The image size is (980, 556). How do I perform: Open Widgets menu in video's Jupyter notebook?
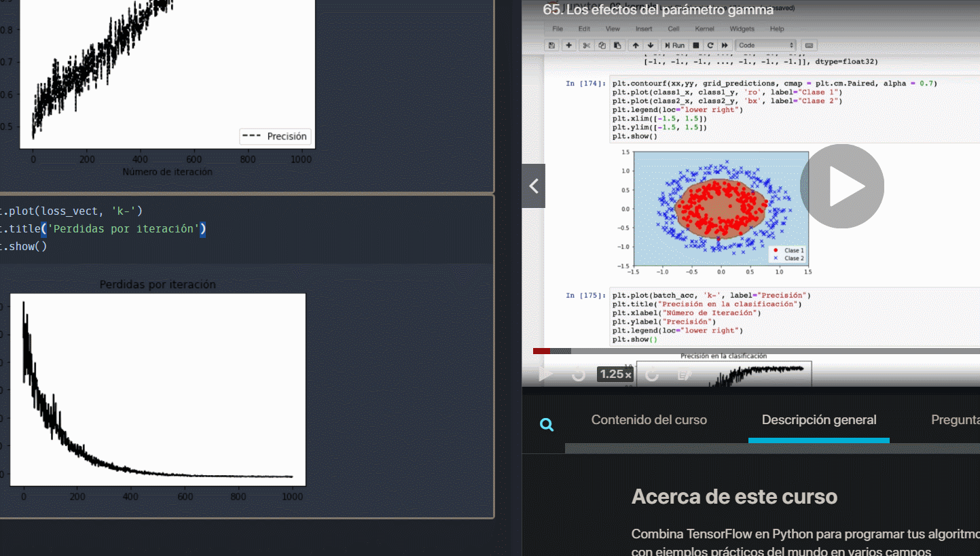742,29
